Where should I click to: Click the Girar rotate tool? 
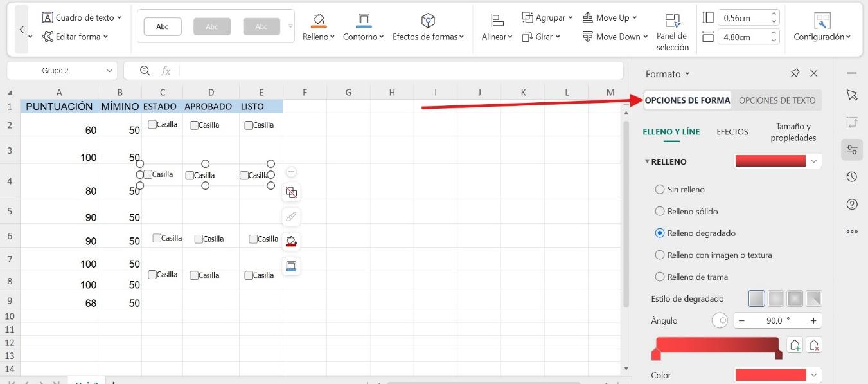click(x=541, y=37)
